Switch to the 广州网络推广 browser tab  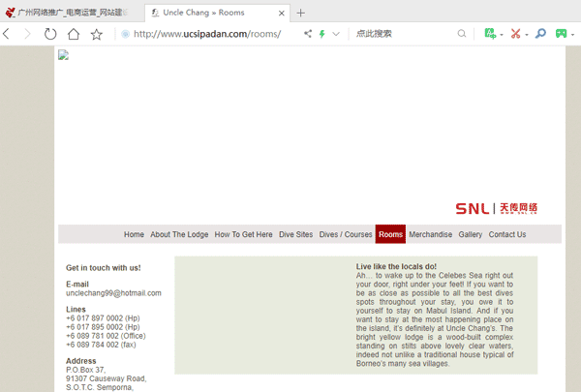click(x=73, y=13)
